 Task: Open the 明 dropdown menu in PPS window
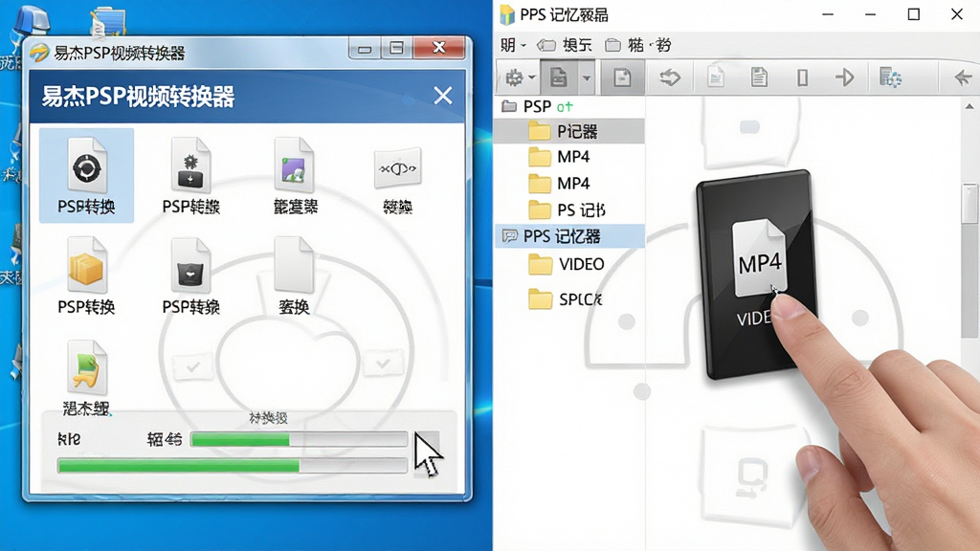click(x=513, y=45)
